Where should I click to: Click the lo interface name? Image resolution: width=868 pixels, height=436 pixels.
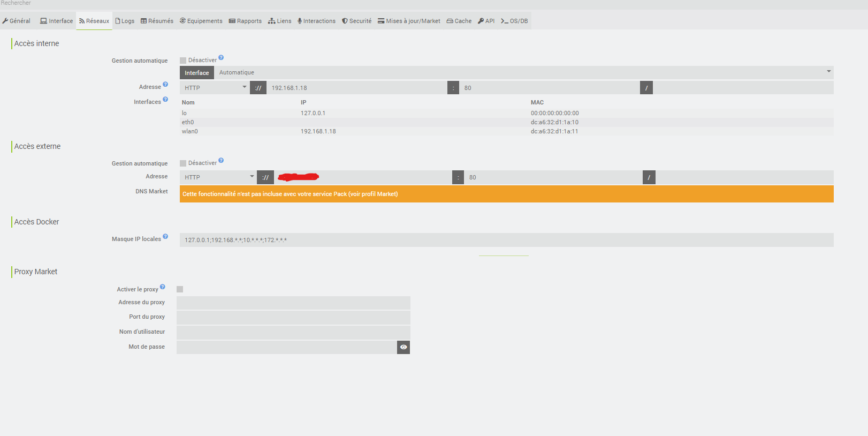point(184,113)
